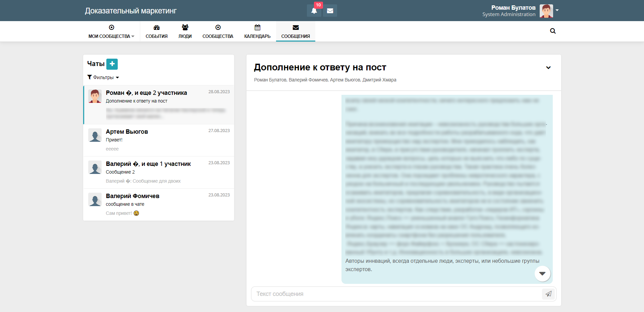
Task: Open the Сообщества tab
Action: pos(218,32)
